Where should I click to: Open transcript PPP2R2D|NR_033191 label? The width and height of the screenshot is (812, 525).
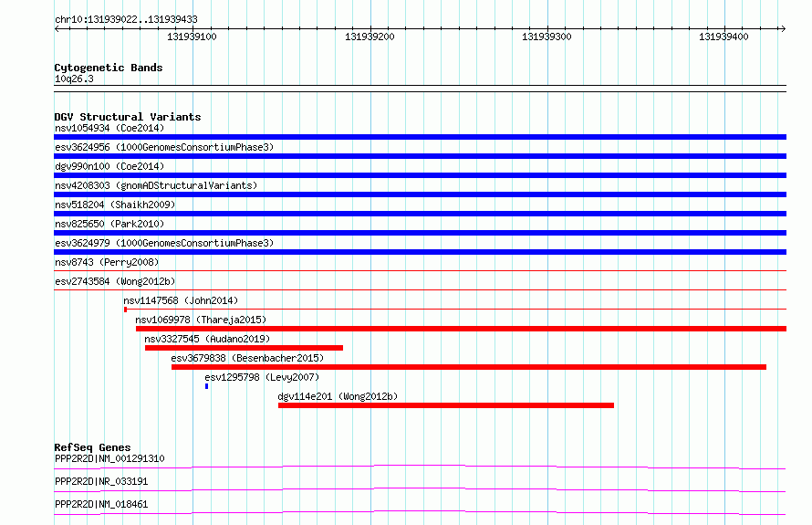pos(101,481)
